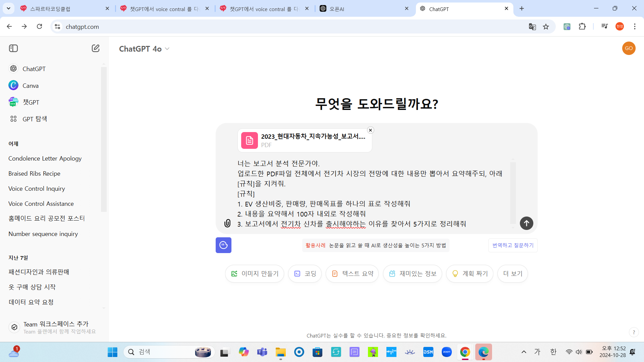Open Microsoft Teams from taskbar
Image resolution: width=644 pixels, height=362 pixels.
click(x=262, y=352)
